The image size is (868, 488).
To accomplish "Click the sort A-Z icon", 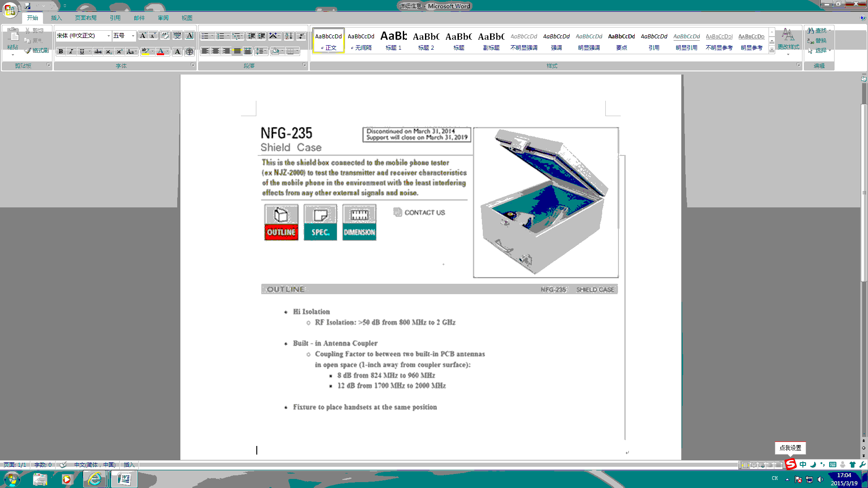I will point(288,36).
